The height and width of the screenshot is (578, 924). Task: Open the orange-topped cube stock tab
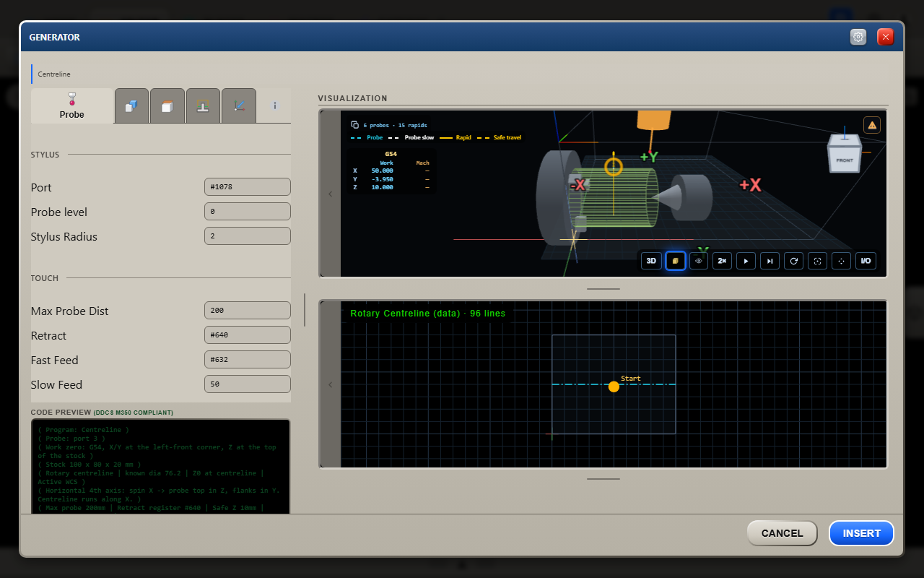(167, 106)
